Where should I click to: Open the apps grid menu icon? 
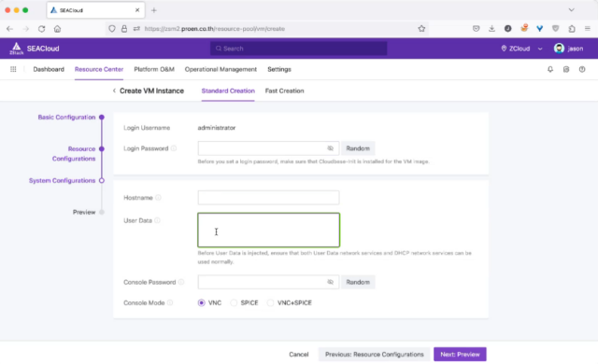pyautogui.click(x=13, y=69)
